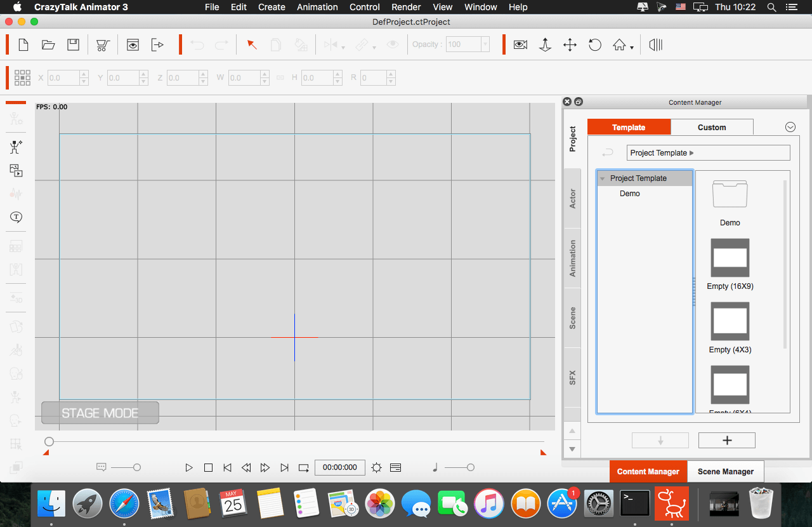Click the Camera Record Mode icon
812x527 pixels.
tap(520, 45)
